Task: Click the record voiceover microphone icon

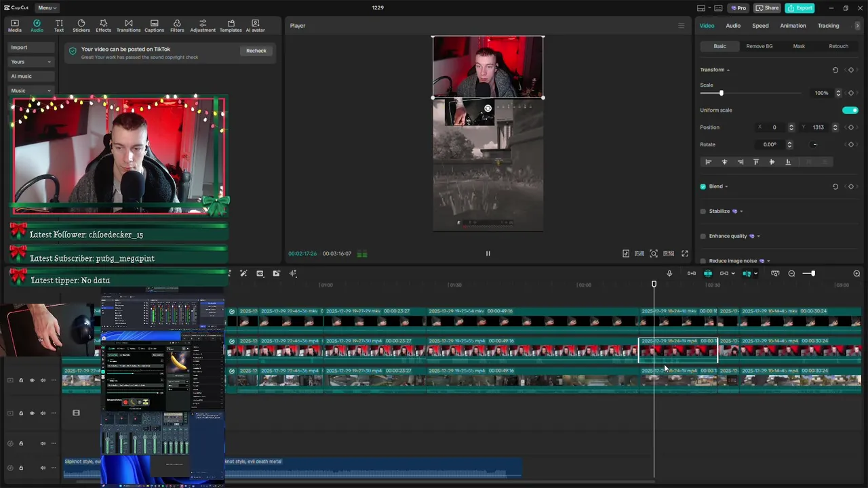Action: tap(669, 274)
